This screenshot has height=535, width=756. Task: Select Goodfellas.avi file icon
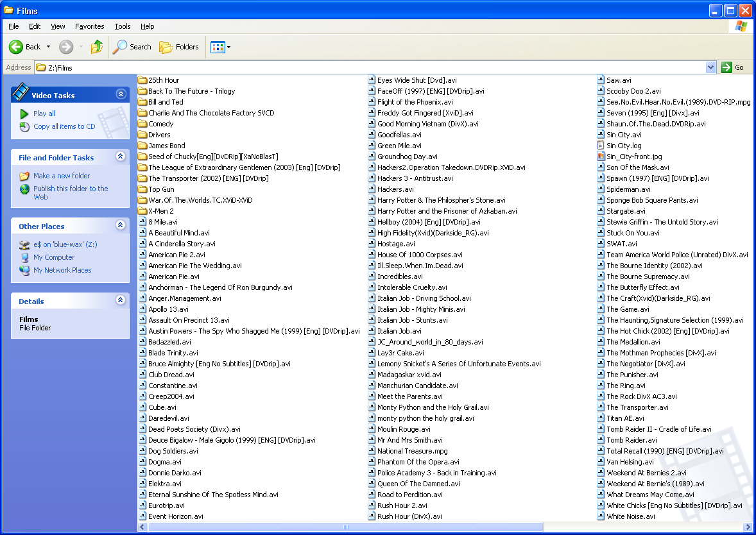tap(371, 135)
